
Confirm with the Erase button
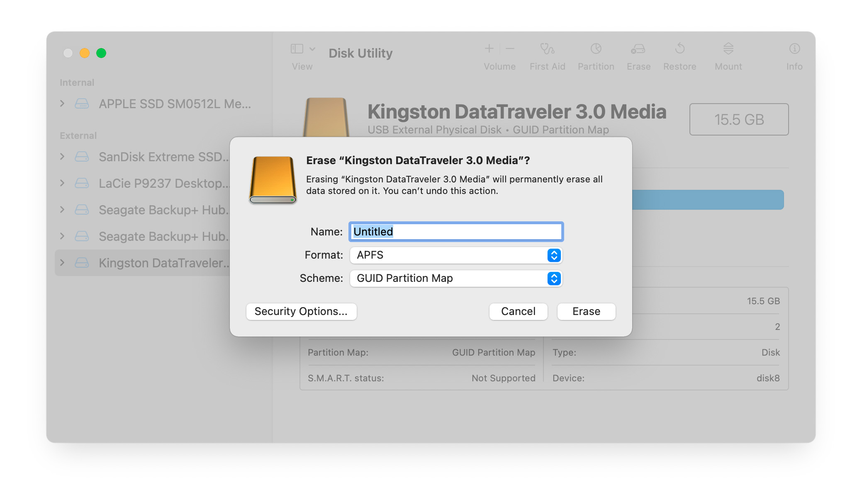(x=586, y=311)
